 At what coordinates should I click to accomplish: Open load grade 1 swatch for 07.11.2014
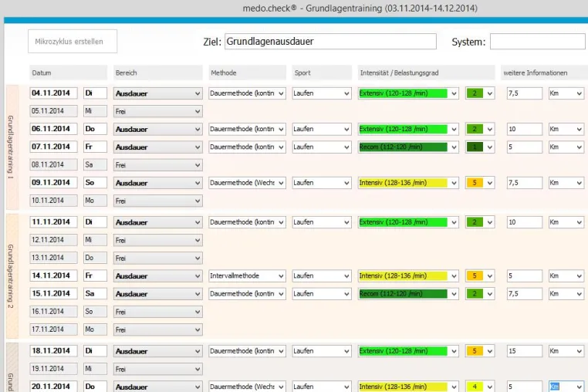pyautogui.click(x=480, y=147)
